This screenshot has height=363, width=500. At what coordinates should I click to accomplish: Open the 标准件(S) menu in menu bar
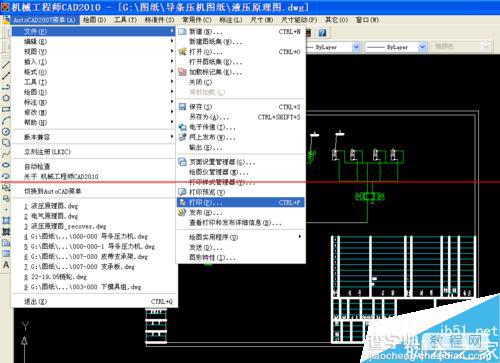[159, 20]
